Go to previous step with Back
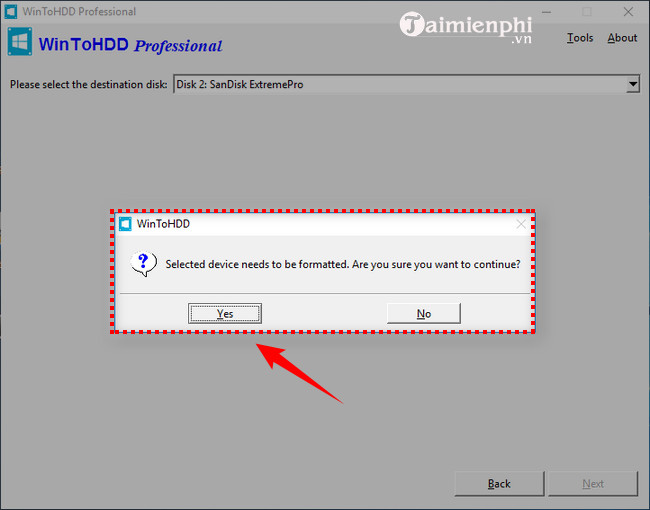The width and height of the screenshot is (650, 510). coord(499,484)
